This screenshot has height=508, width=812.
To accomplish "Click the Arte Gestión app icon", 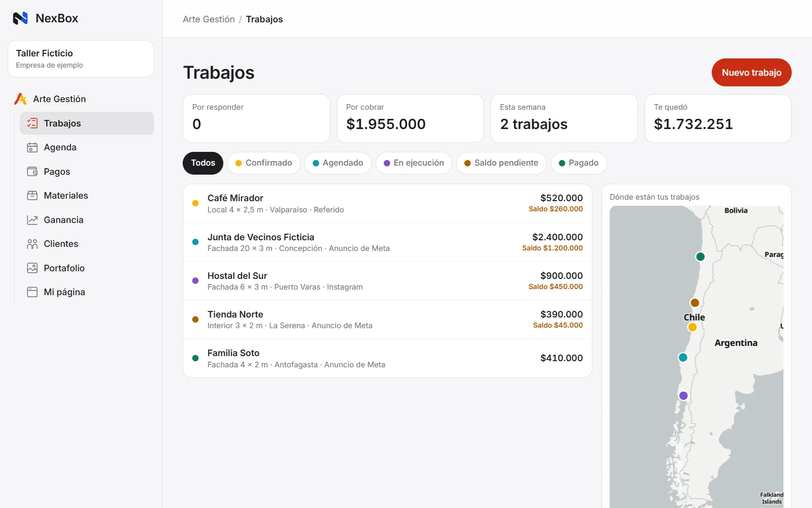I will 21,99.
